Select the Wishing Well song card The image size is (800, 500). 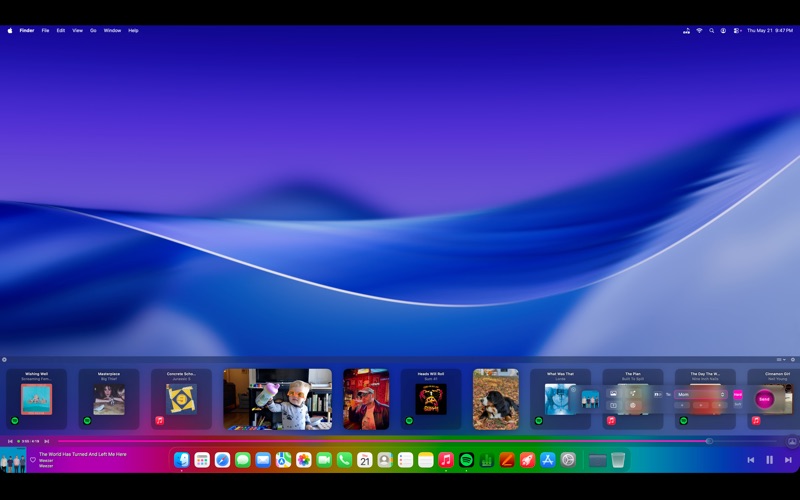point(36,399)
